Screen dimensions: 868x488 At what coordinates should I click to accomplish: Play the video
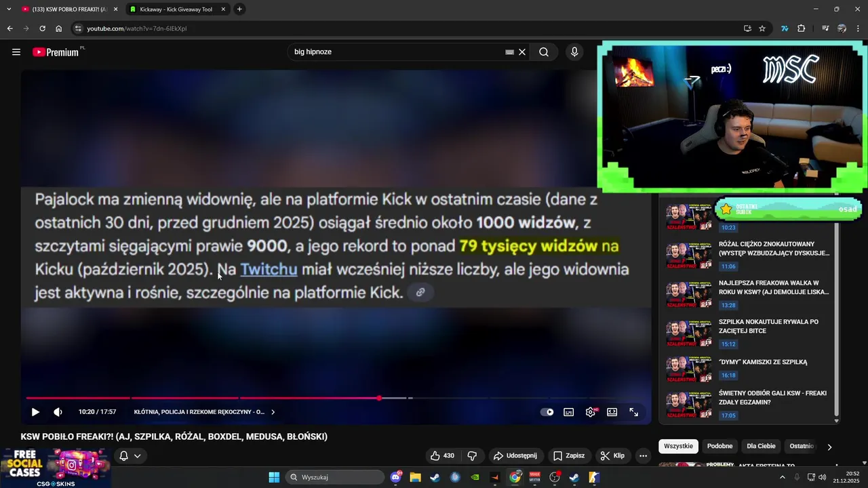[35, 412]
